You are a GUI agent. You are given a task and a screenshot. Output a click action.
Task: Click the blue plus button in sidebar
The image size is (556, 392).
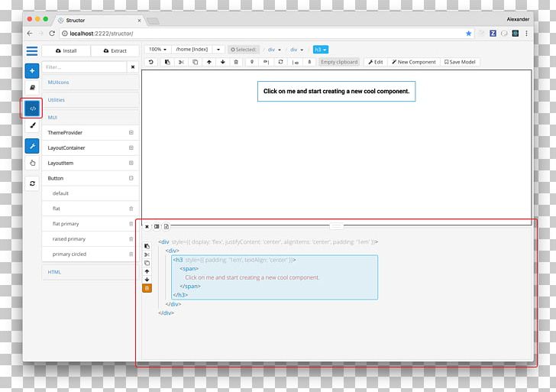pyautogui.click(x=32, y=71)
